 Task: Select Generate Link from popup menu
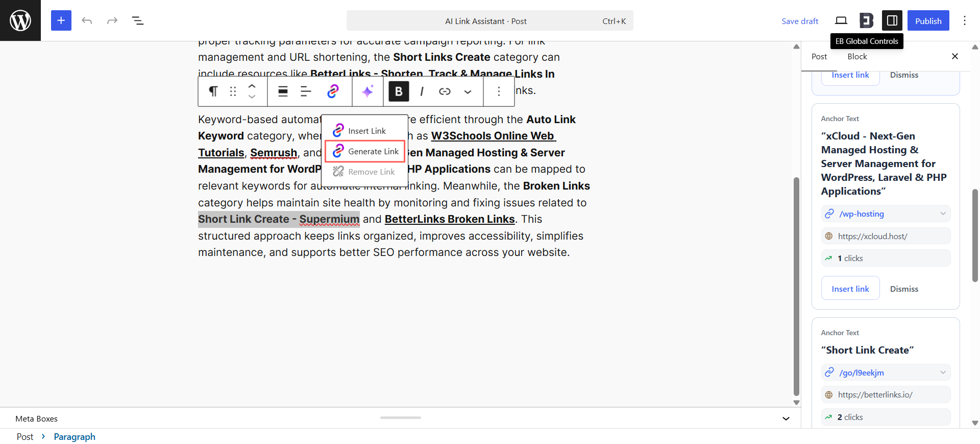click(x=365, y=151)
